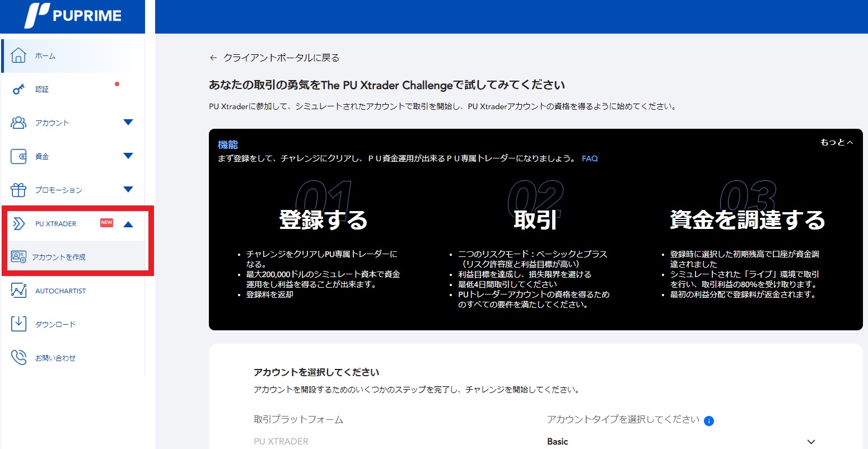Click the 登録する heading
Image resolution: width=868 pixels, height=449 pixels.
point(323,220)
